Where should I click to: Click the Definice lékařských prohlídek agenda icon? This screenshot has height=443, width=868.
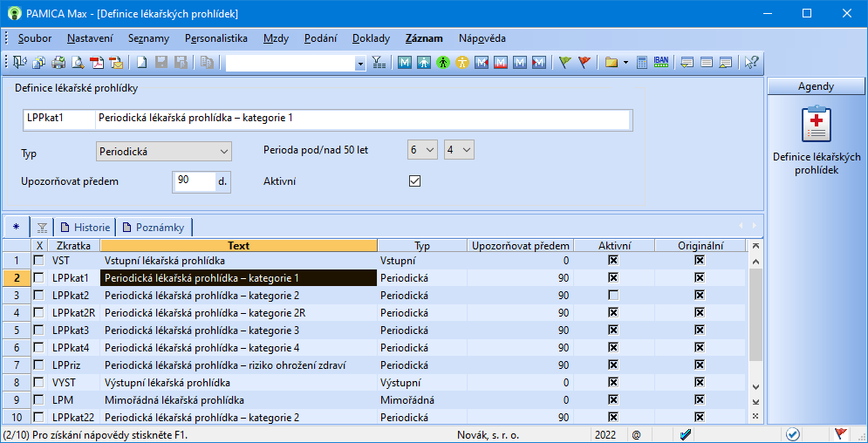[816, 125]
